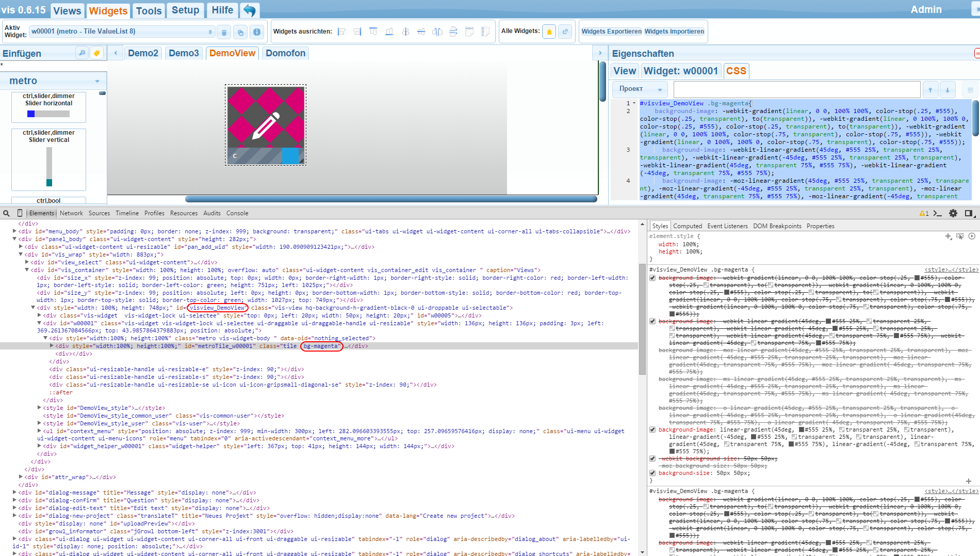The width and height of the screenshot is (980, 556).
Task: Click the duplicate widget copy icon
Action: (x=240, y=32)
